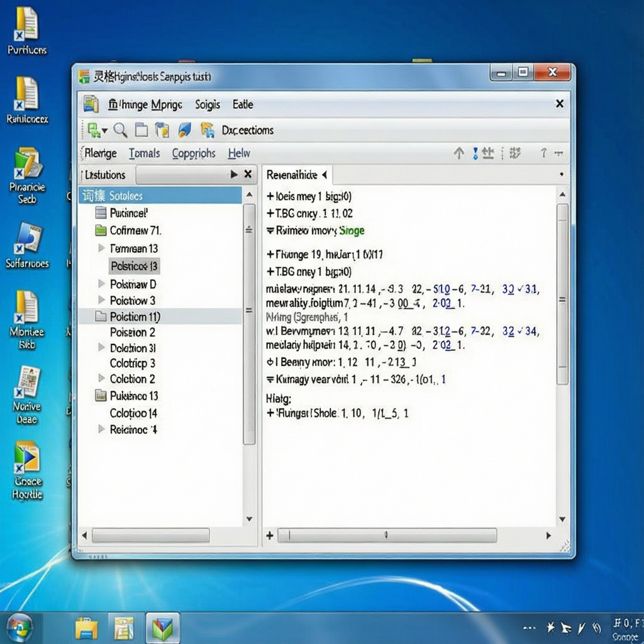Open the Mlonbee Bltb desktop icon
Image resolution: width=644 pixels, height=644 pixels.
point(26,320)
